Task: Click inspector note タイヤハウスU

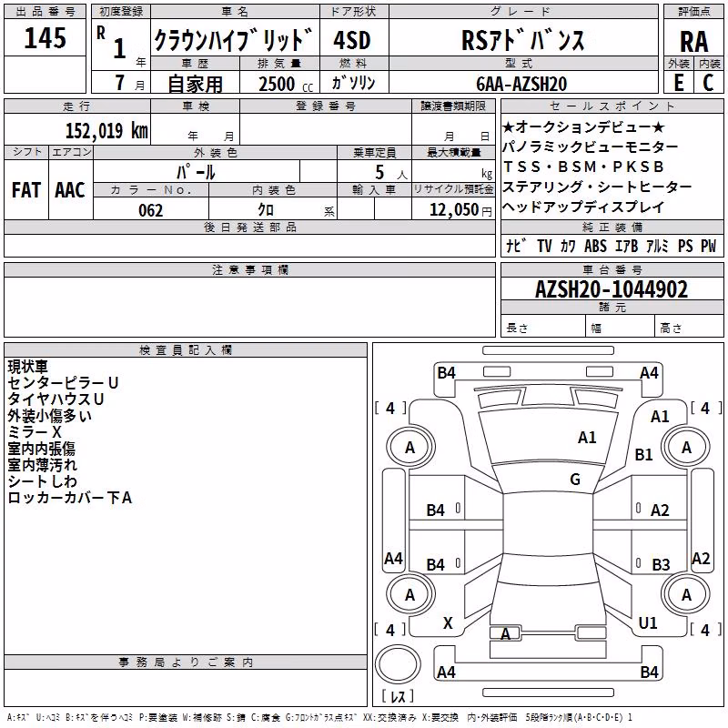Action: pos(56,399)
